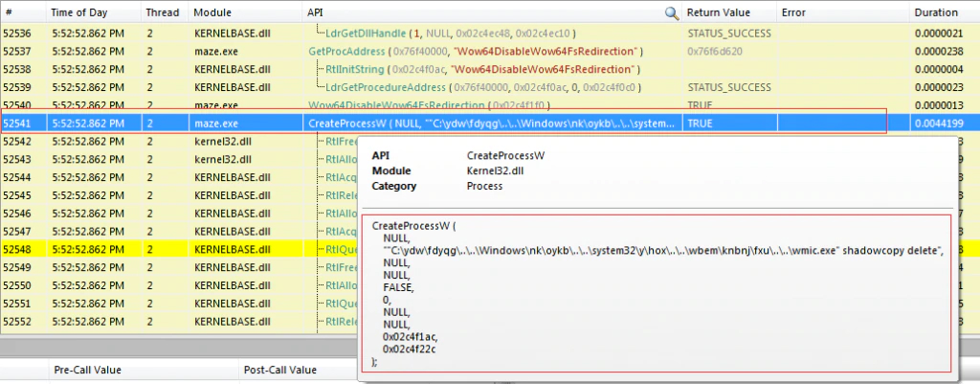Click the Post-Call Value column header
980x384 pixels.
280,369
